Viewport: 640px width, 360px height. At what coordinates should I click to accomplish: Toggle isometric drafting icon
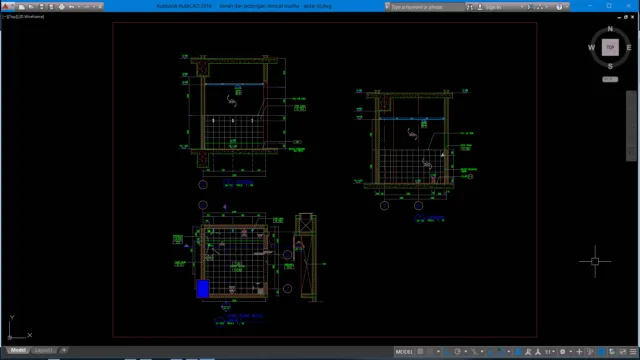click(474, 352)
